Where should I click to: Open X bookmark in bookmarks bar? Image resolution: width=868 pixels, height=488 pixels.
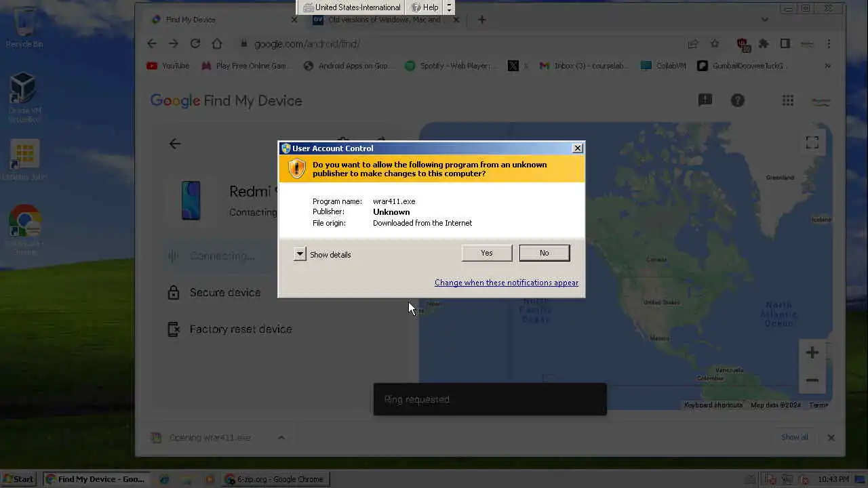click(x=517, y=66)
